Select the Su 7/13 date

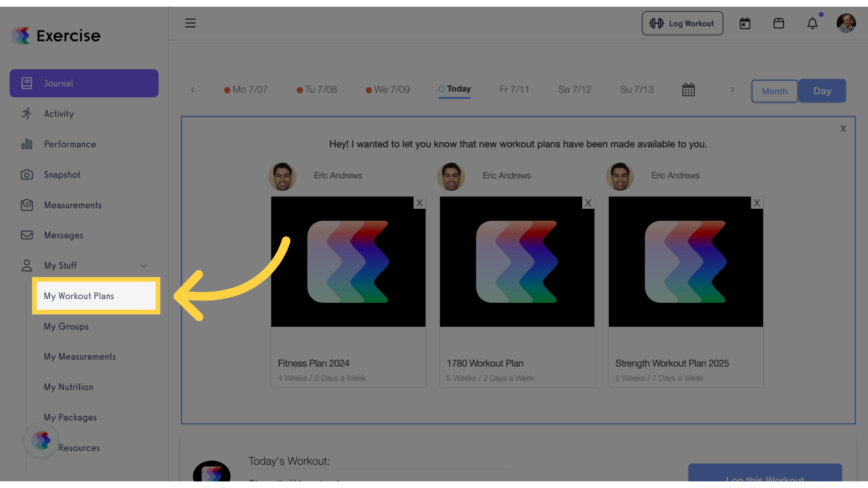[x=637, y=89]
